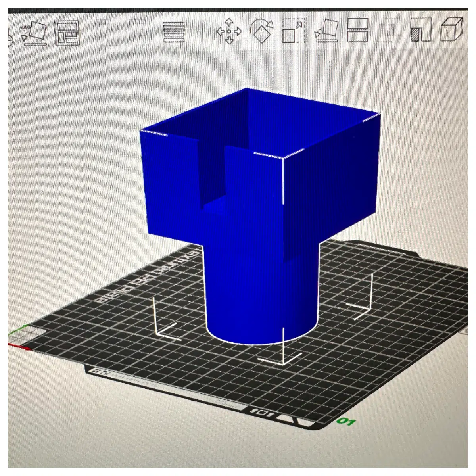Activate the Rotate tool
476x476 pixels.
tap(262, 30)
